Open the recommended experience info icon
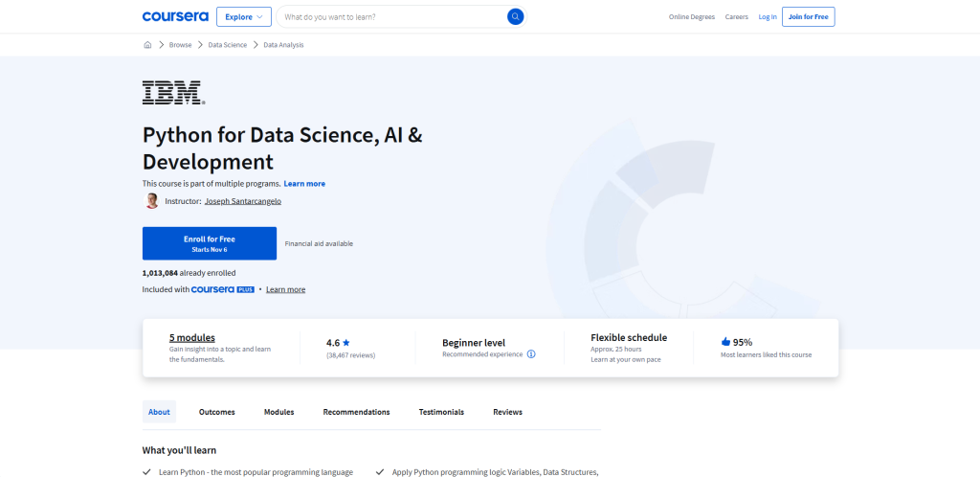980x477 pixels. click(x=531, y=353)
